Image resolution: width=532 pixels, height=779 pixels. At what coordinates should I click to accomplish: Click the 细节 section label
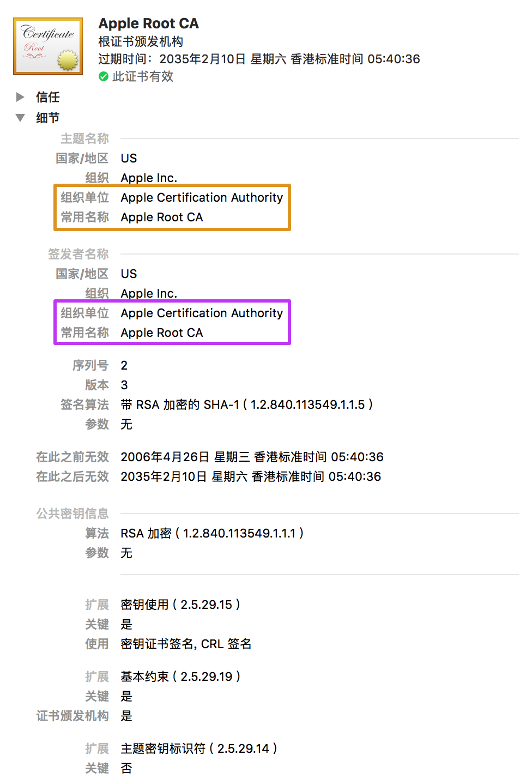coord(48,118)
